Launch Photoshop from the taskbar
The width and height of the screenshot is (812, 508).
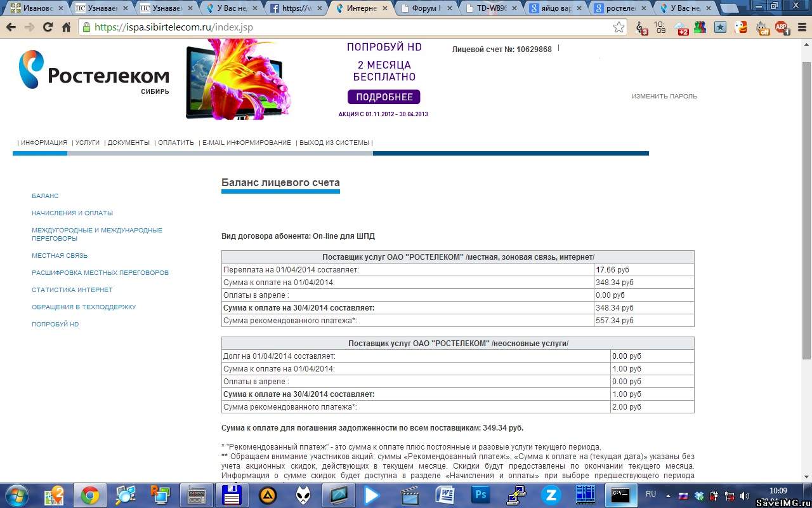pos(480,495)
